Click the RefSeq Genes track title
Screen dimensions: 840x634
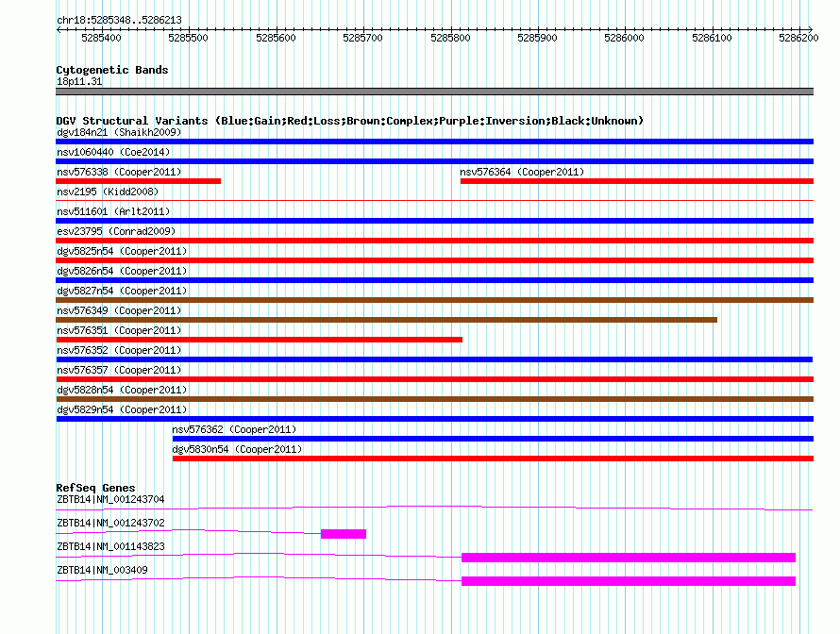click(x=95, y=487)
